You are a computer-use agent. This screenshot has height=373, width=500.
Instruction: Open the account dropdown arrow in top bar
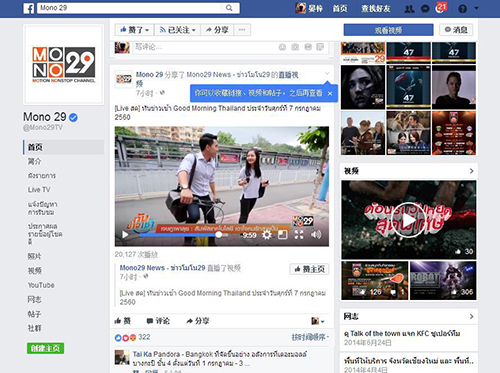pos(477,8)
